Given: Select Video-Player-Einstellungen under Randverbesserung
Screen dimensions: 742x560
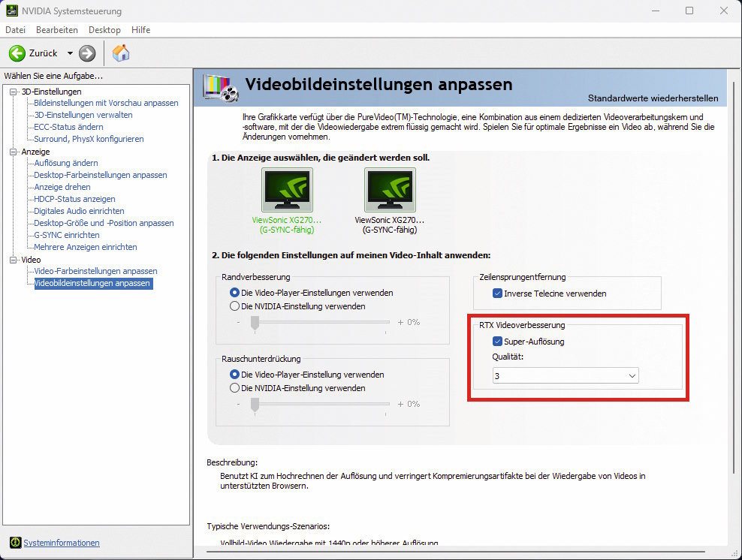Looking at the screenshot, I should tap(234, 293).
